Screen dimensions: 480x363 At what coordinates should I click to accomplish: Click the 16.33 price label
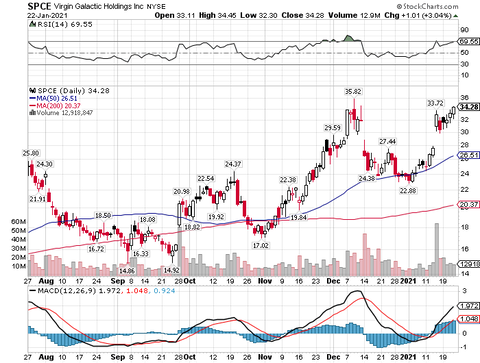(140, 254)
